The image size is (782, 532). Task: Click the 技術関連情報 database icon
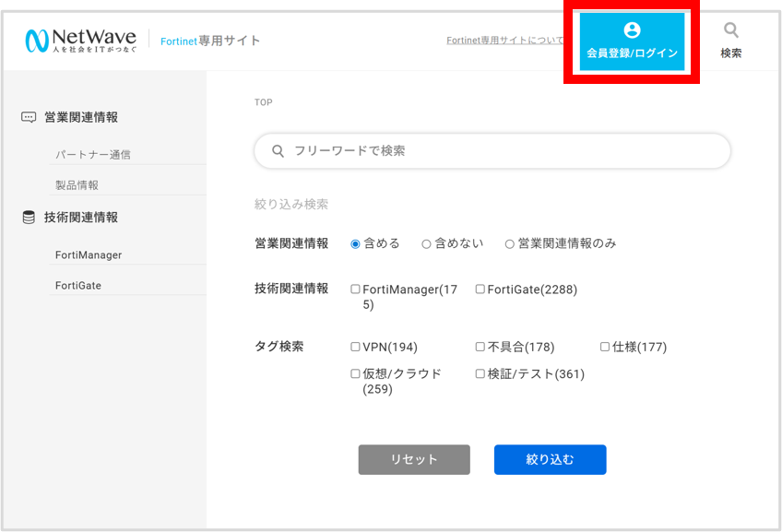[29, 218]
